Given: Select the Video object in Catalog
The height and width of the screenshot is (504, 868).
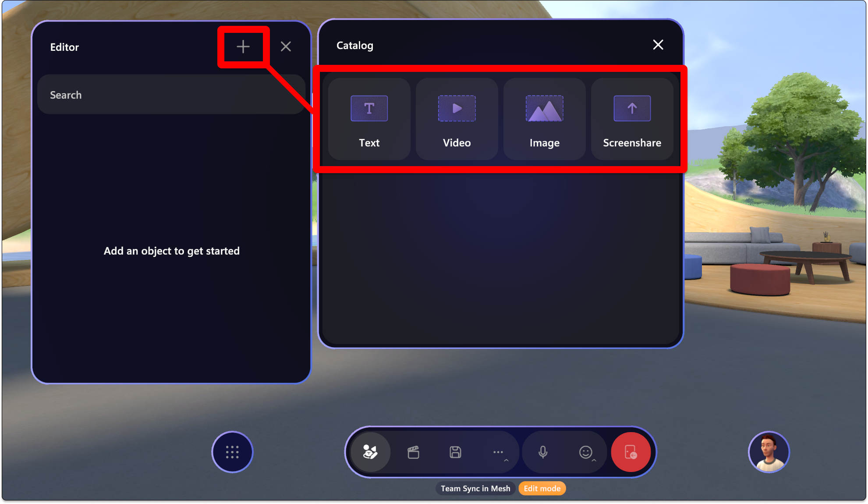Looking at the screenshot, I should click(x=457, y=118).
